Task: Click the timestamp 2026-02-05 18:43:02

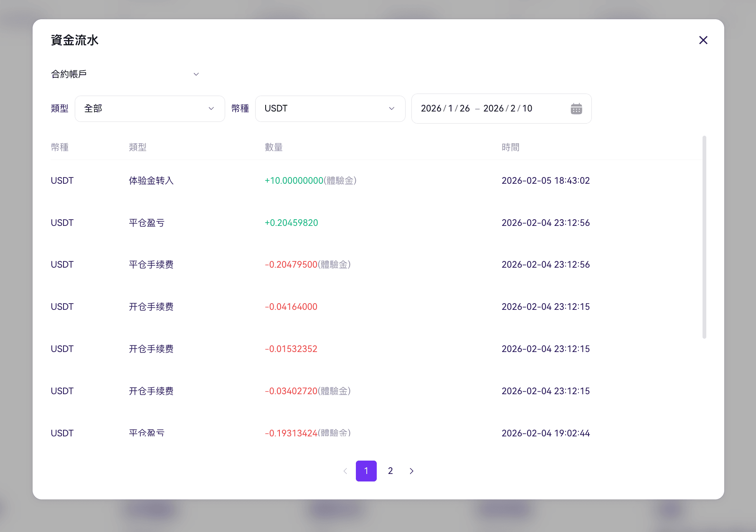Action: coord(546,181)
